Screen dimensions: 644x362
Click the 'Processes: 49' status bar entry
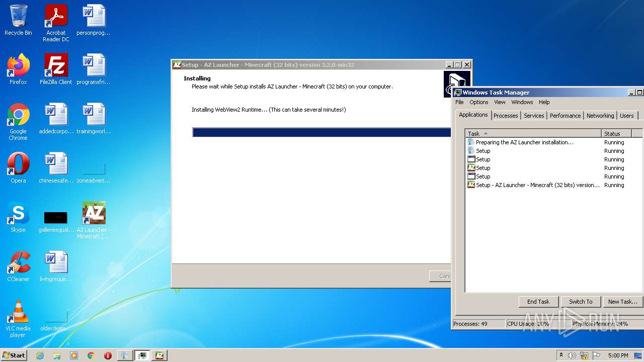click(x=478, y=324)
